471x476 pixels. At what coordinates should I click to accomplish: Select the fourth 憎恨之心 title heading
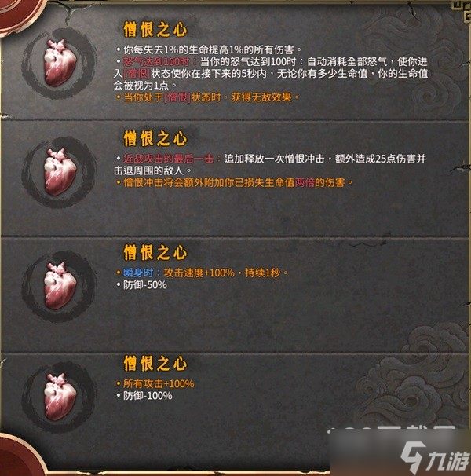point(155,364)
